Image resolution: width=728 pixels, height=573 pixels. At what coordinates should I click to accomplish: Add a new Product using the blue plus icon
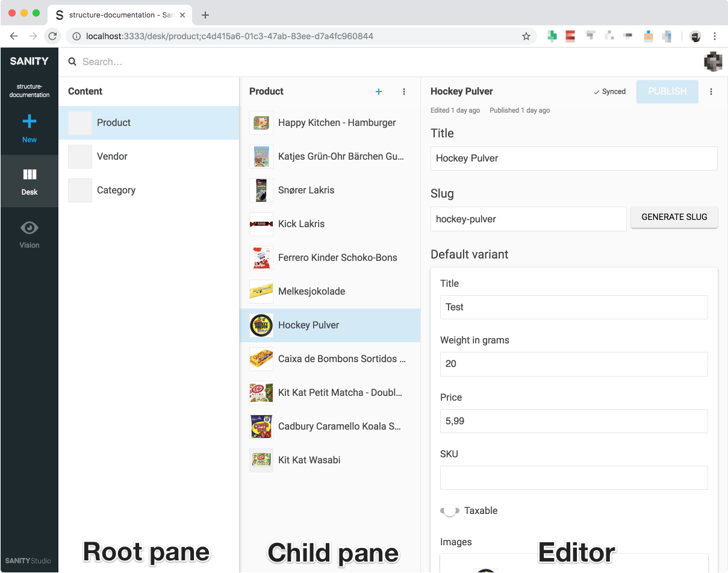coord(378,92)
